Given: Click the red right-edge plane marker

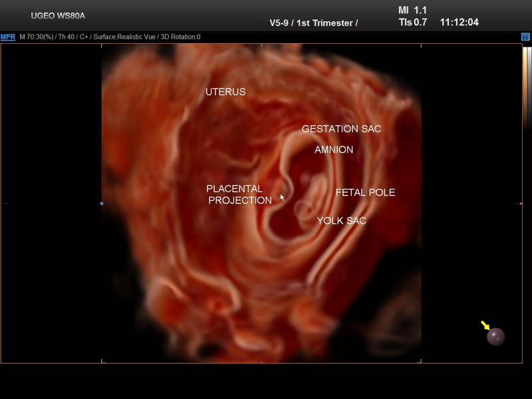Looking at the screenshot, I should [x=520, y=203].
